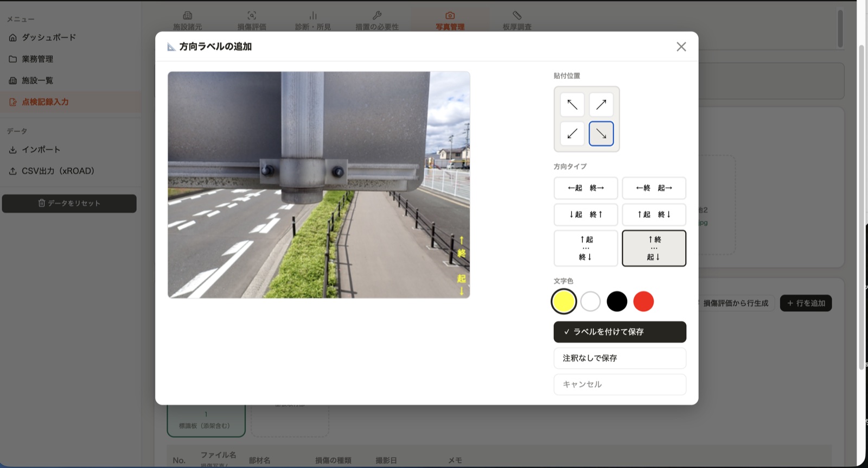This screenshot has height=468, width=868.
Task: Select the top-right arrow paste position
Action: (x=601, y=105)
